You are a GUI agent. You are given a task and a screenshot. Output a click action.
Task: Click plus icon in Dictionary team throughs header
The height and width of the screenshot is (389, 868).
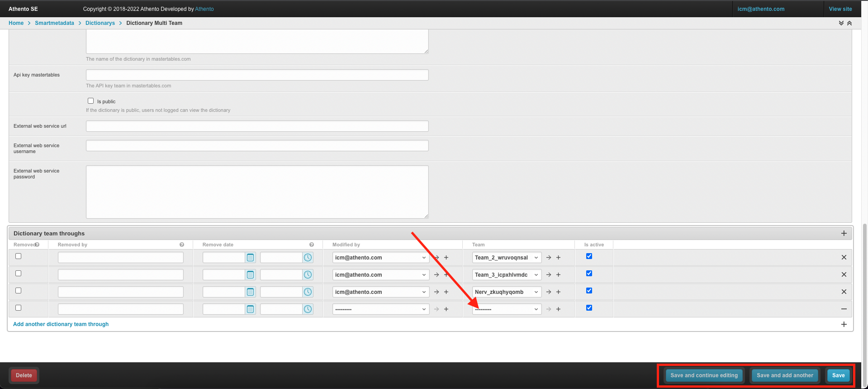click(x=844, y=233)
